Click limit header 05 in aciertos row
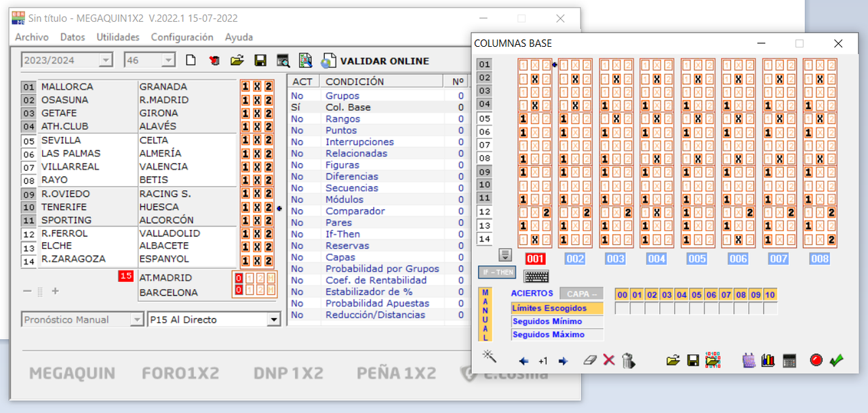The image size is (868, 413). point(696,294)
